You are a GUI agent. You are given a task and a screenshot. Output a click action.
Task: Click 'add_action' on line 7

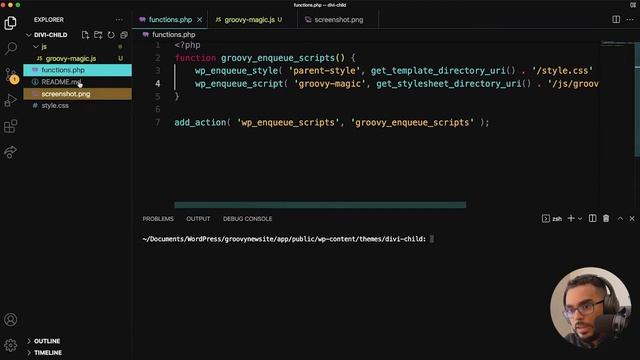200,122
